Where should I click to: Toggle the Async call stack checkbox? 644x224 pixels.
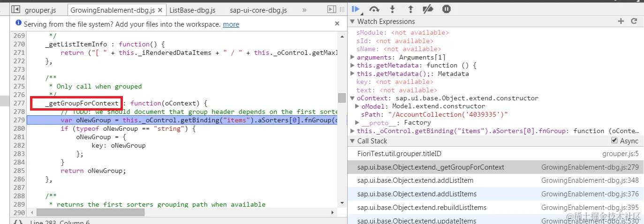(x=614, y=141)
